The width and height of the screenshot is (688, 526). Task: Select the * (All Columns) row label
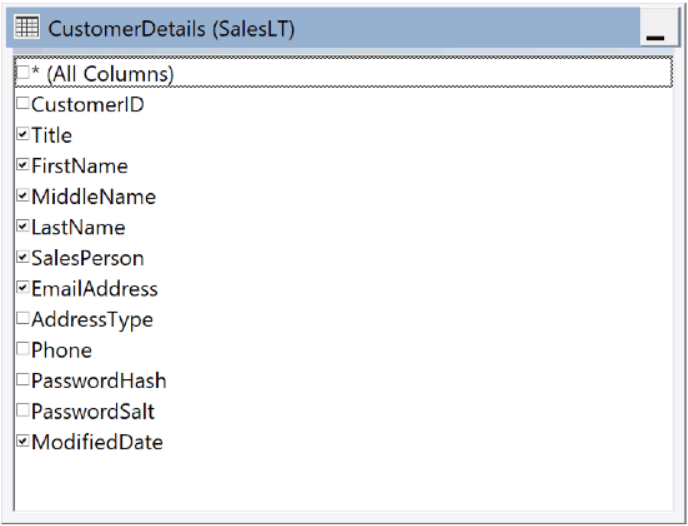pos(103,74)
